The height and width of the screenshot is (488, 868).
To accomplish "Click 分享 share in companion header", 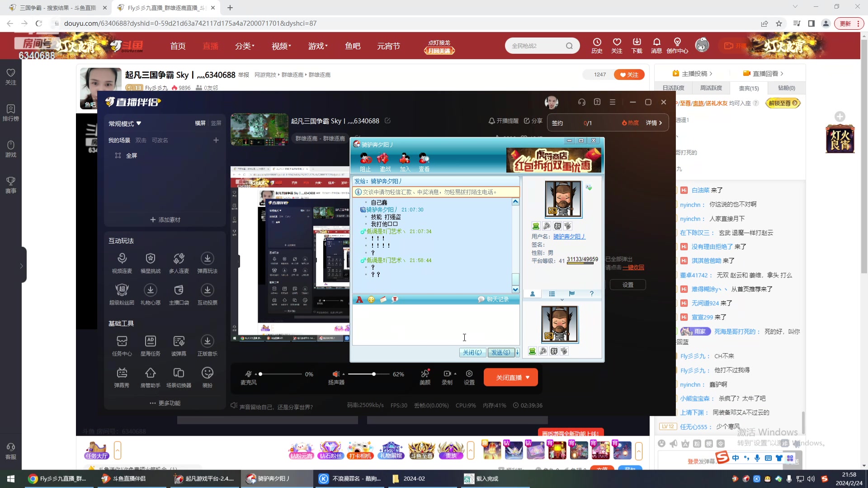I will (533, 121).
